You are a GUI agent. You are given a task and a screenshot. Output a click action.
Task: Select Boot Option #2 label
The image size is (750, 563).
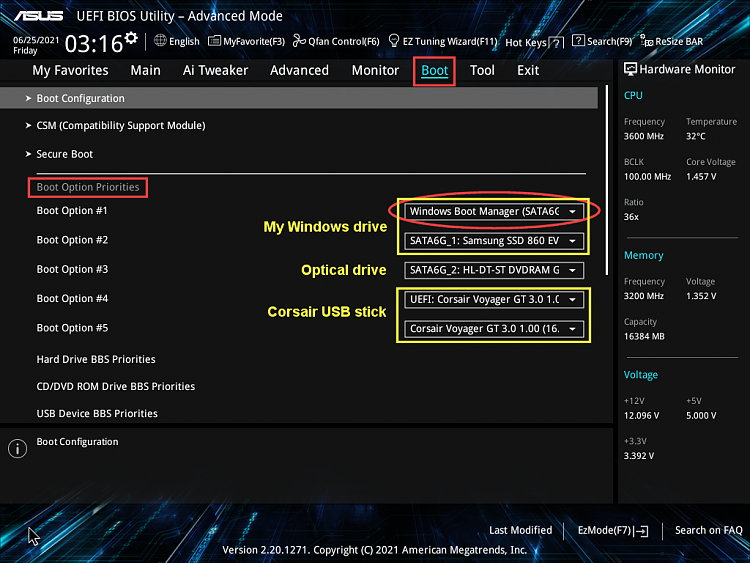click(x=72, y=240)
